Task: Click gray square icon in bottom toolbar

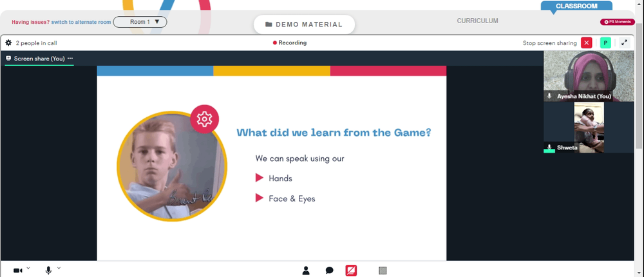Action: 383,271
